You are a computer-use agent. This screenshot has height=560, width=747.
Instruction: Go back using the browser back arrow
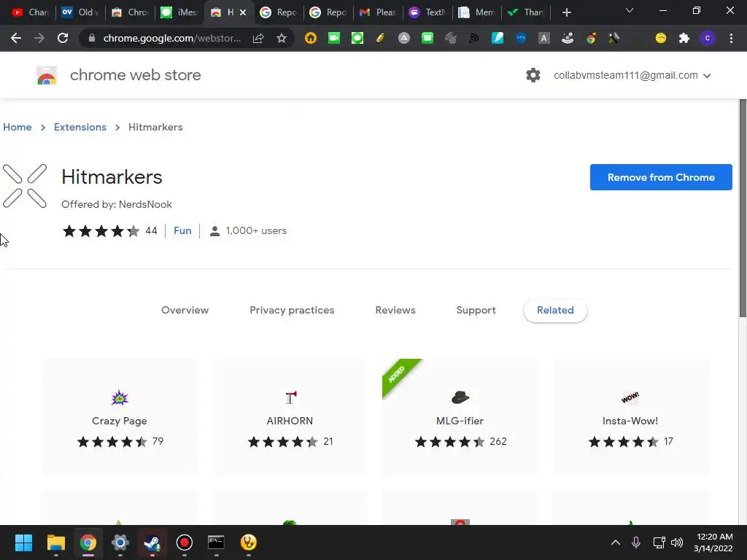(16, 38)
